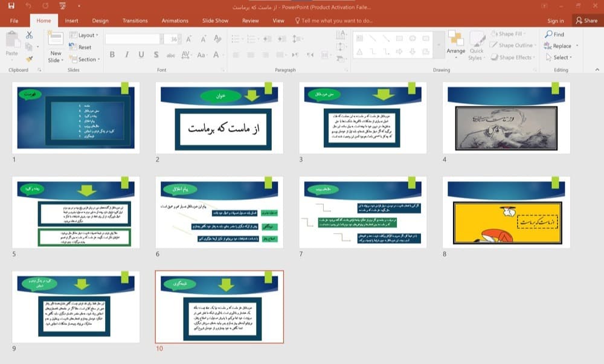
Task: Click the Arrange icon in Drawing
Action: (455, 39)
